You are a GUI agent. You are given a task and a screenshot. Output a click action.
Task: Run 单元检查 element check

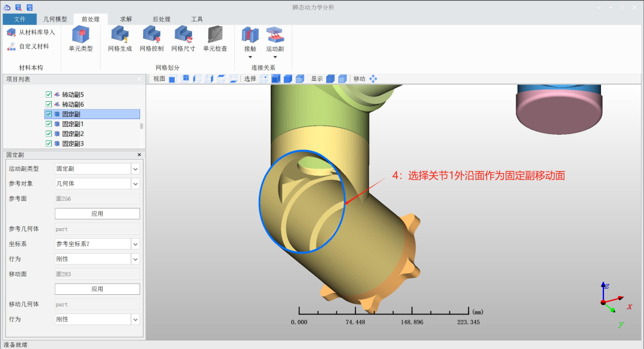pos(215,39)
